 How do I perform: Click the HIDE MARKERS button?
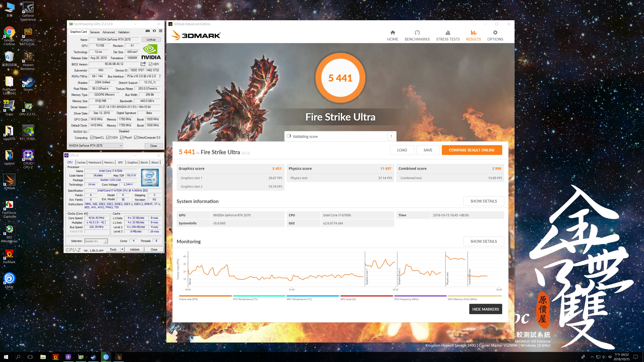point(486,309)
